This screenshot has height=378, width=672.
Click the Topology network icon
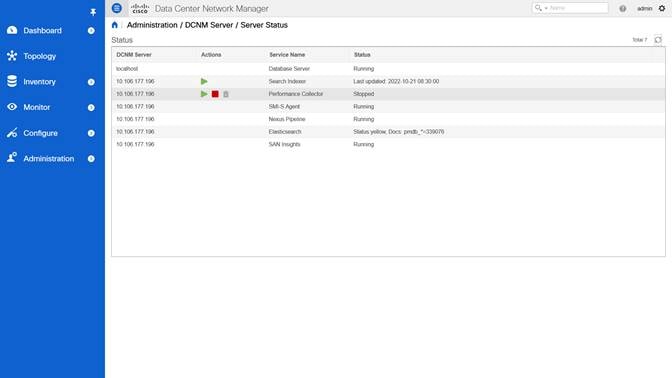coord(12,56)
